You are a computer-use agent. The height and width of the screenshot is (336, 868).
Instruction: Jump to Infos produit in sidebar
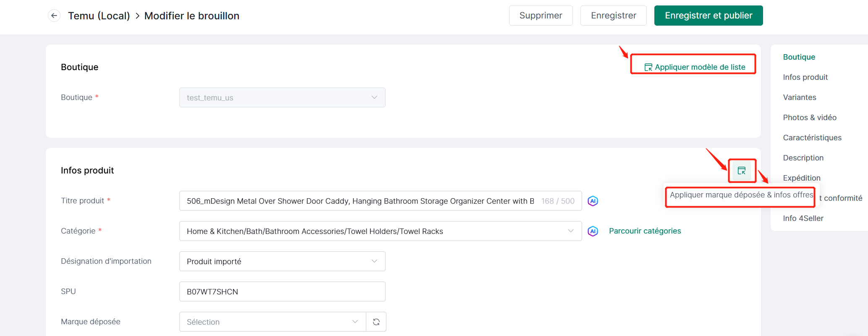(x=805, y=77)
